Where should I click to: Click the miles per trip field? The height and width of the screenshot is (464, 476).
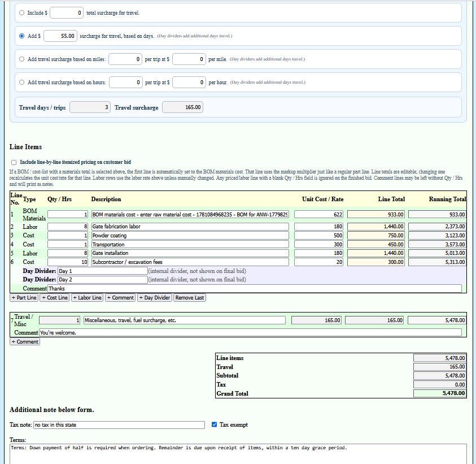coord(125,59)
